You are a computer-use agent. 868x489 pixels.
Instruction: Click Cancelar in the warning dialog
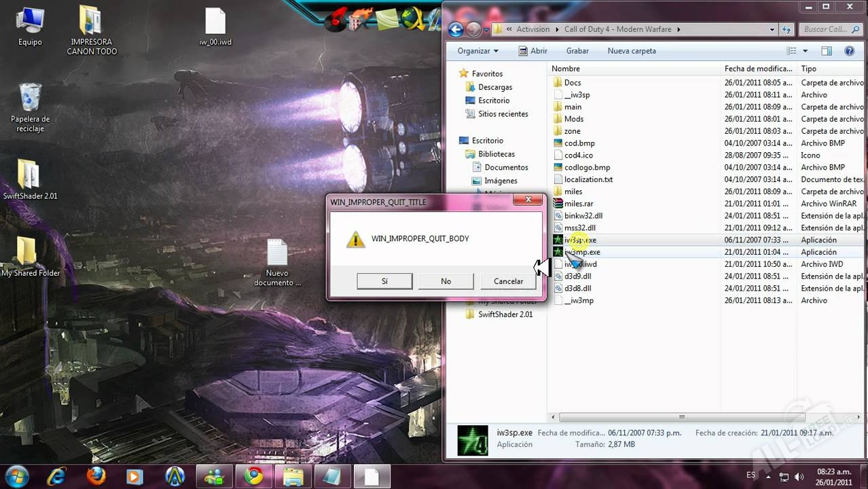(x=508, y=281)
